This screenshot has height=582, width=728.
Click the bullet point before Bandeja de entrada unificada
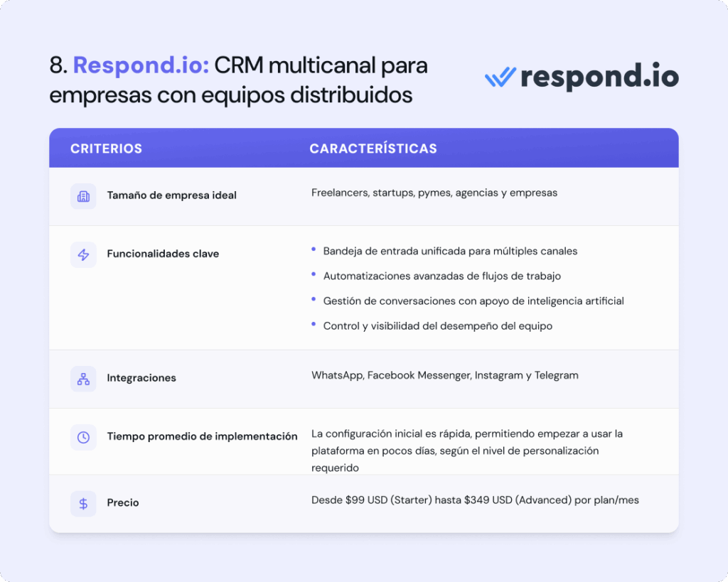[314, 250]
